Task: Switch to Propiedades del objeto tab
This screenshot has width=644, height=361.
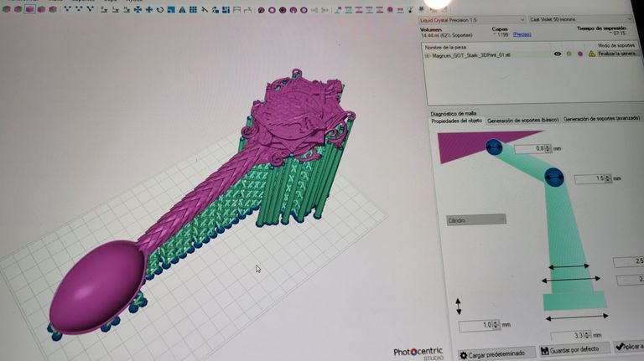Action: click(x=456, y=121)
